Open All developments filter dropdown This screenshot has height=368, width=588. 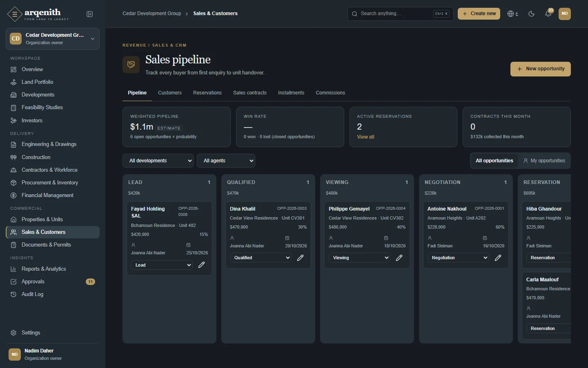pos(158,161)
